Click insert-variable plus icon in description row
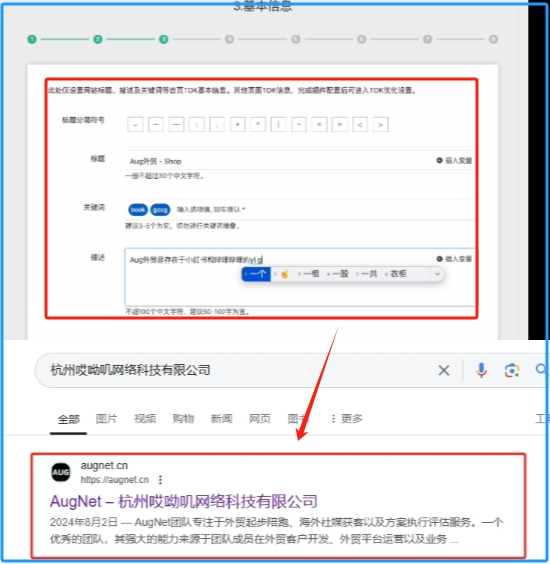The width and height of the screenshot is (550, 564). tap(439, 259)
